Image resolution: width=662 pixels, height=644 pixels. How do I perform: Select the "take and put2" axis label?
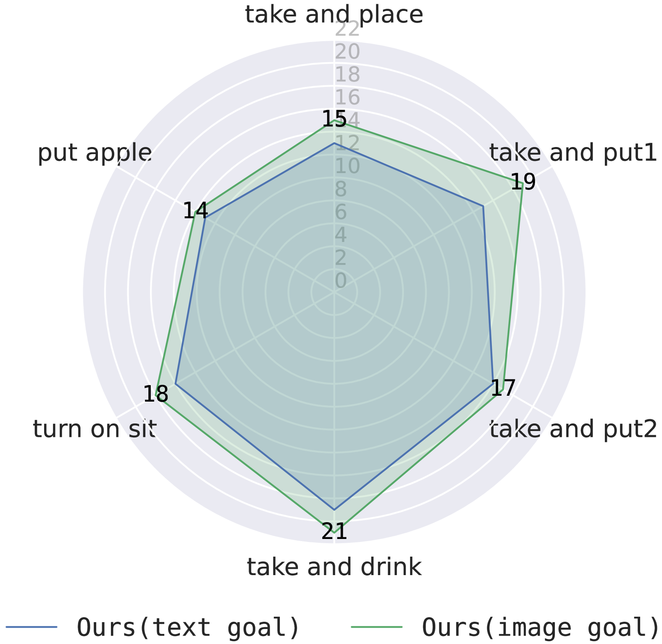coord(573,429)
